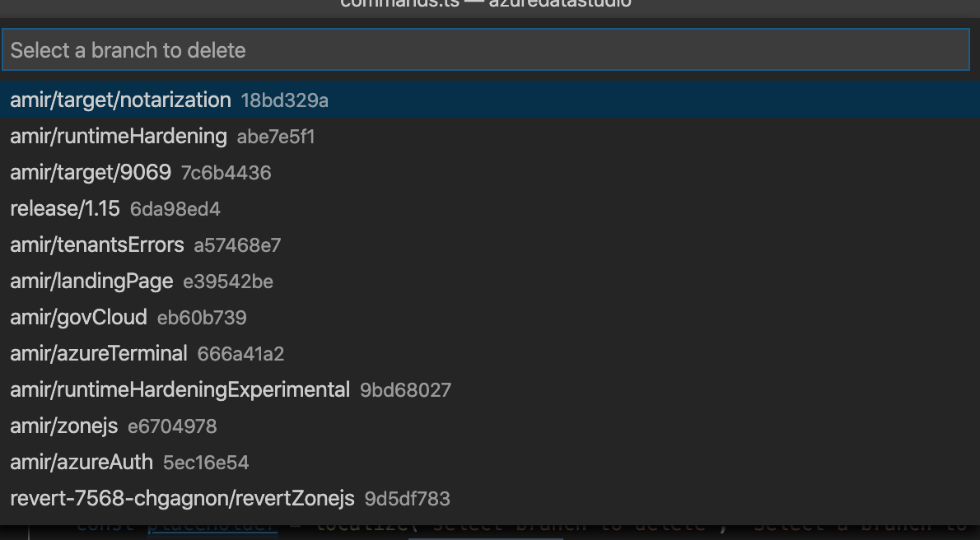Click commit hash 6da98ed4 beside release/1.15

tap(175, 209)
